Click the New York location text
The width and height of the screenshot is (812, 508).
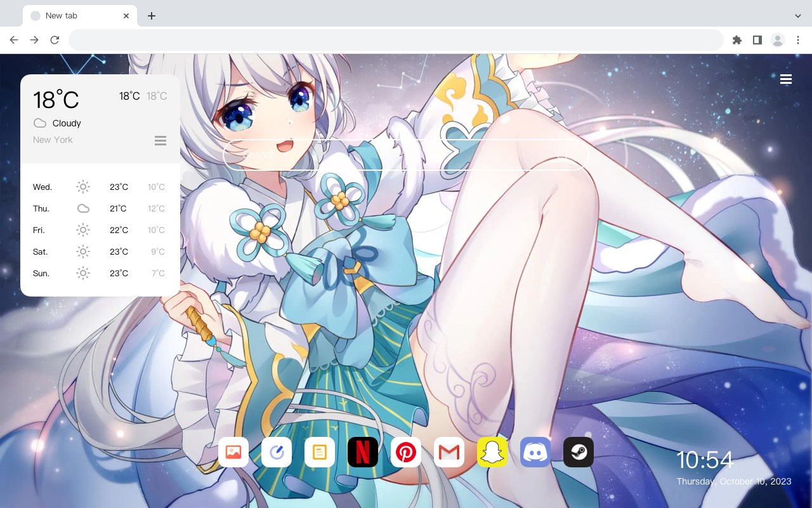point(53,140)
